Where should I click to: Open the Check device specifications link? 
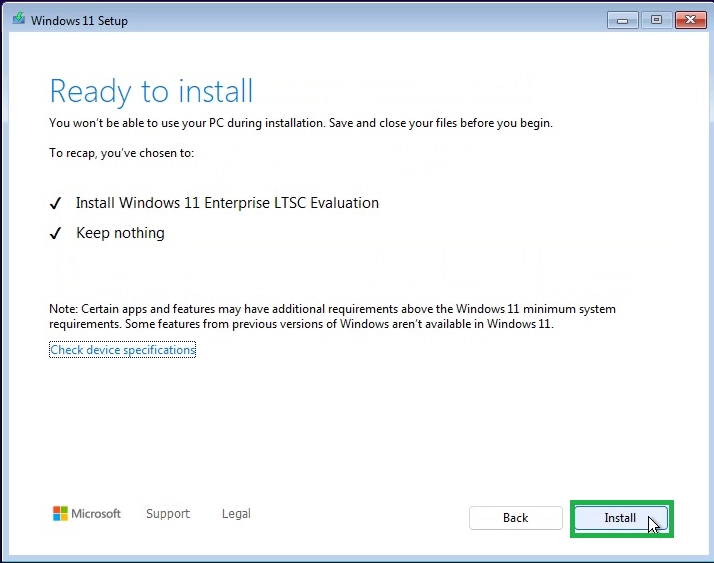pos(122,350)
